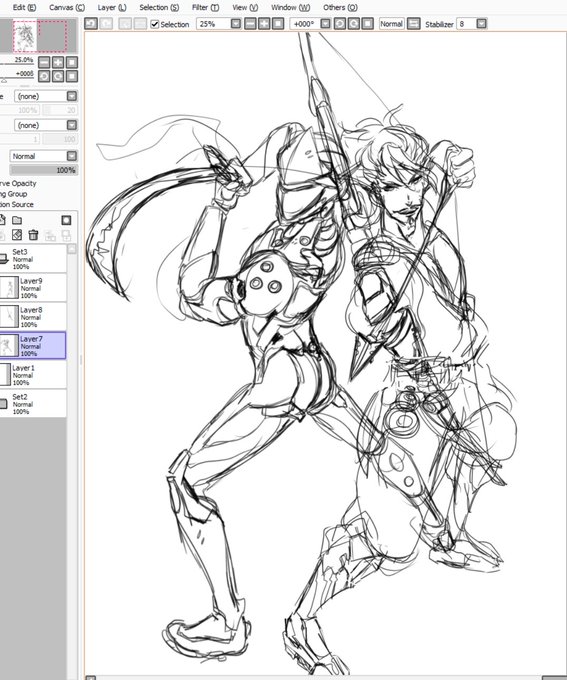Click the flip view button next to Normal
The image size is (567, 680).
click(x=414, y=23)
